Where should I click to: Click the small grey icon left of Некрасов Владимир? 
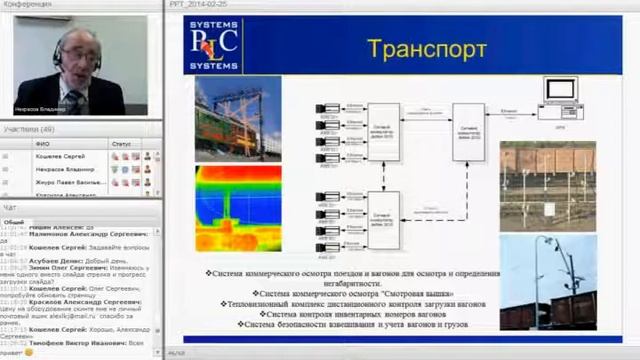coord(5,169)
